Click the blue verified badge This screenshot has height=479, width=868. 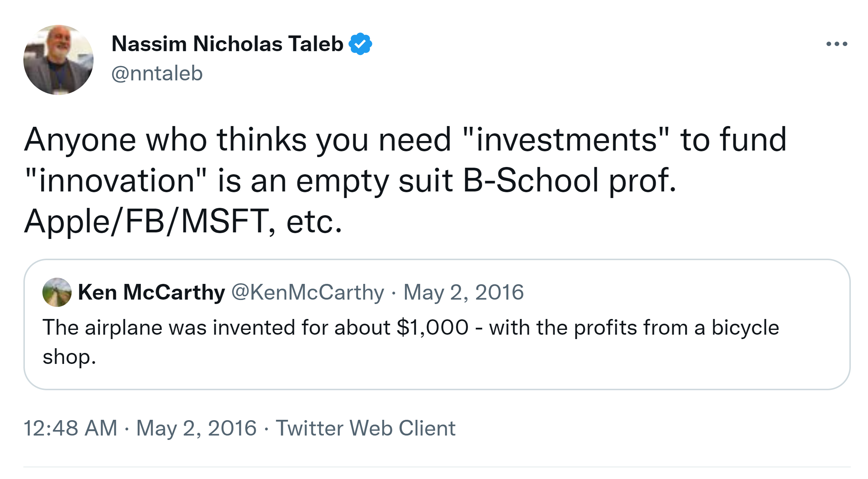coord(360,44)
